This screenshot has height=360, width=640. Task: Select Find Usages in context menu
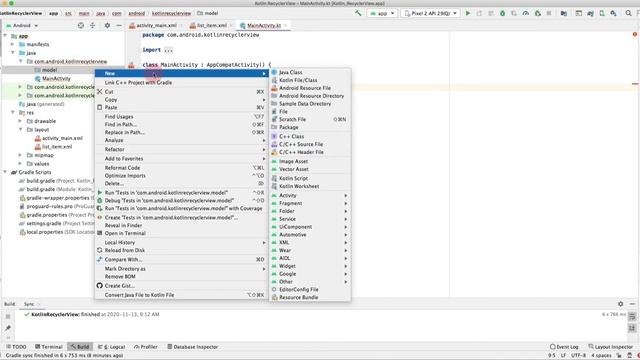point(182,117)
